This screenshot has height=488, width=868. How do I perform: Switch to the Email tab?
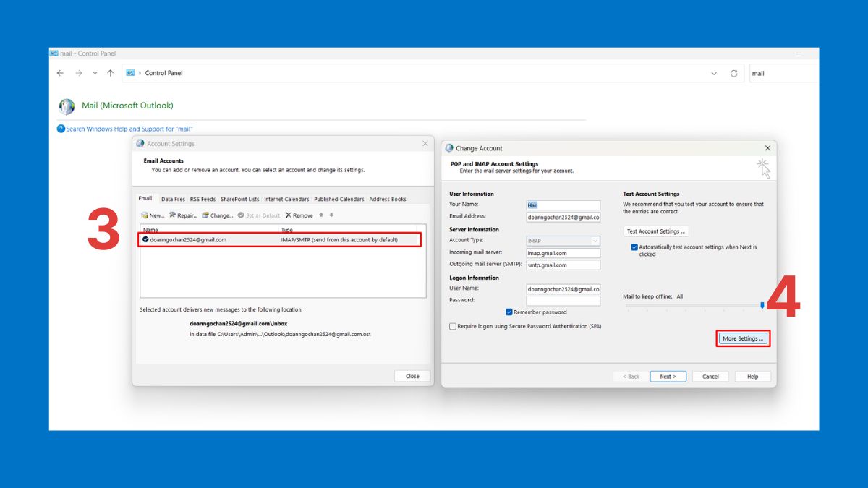[x=145, y=199]
